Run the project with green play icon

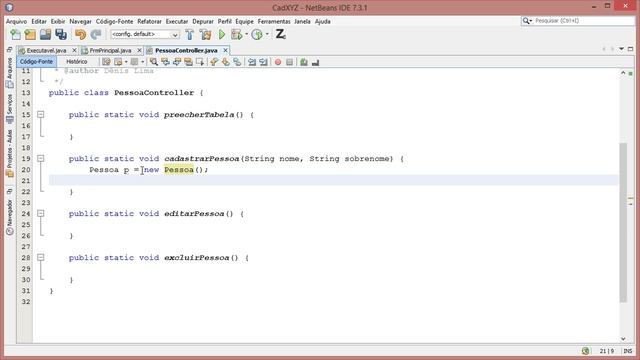coord(222,34)
